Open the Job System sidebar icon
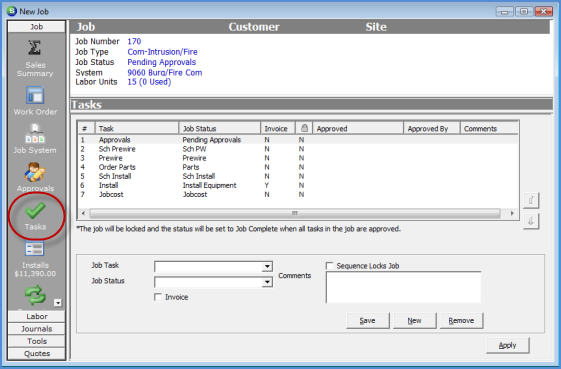 (x=35, y=139)
